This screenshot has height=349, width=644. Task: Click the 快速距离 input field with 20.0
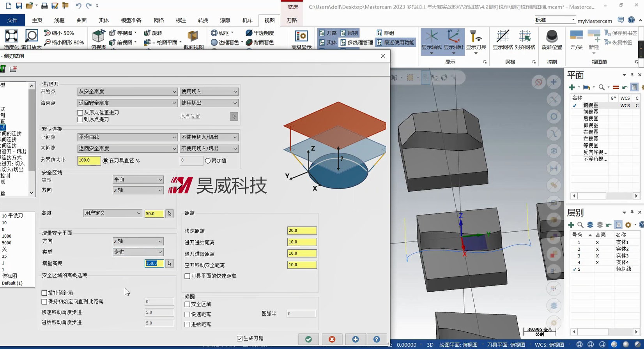[x=302, y=231]
